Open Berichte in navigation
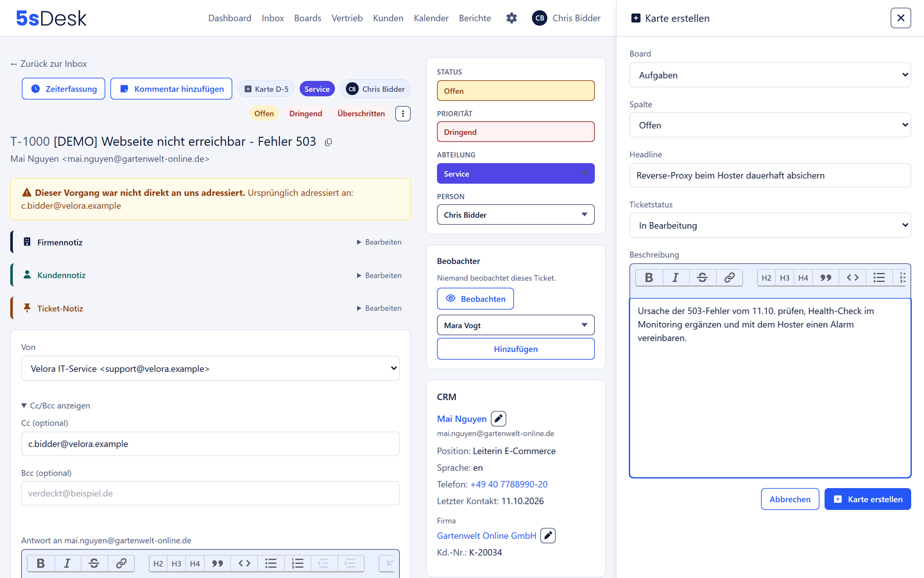The image size is (924, 578). pos(475,18)
